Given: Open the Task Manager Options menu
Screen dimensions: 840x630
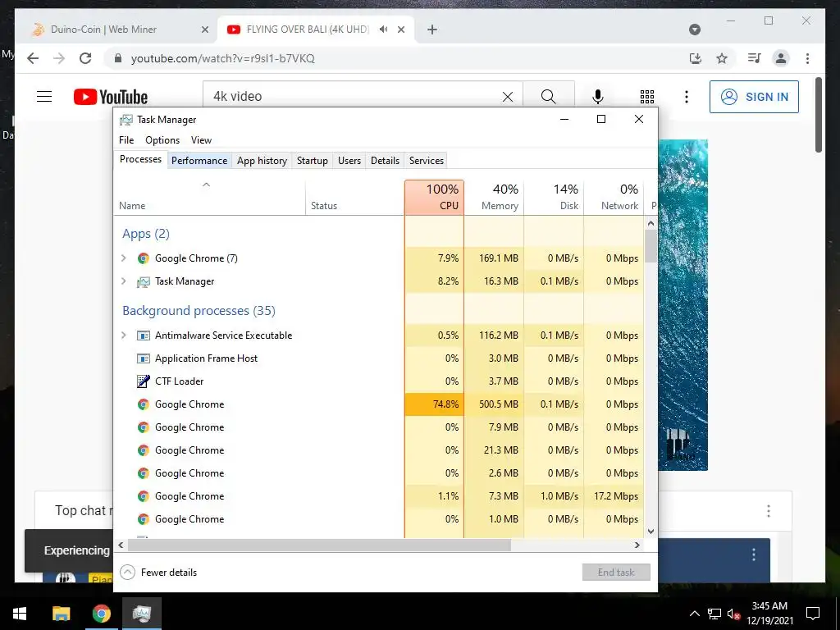Looking at the screenshot, I should pos(162,139).
